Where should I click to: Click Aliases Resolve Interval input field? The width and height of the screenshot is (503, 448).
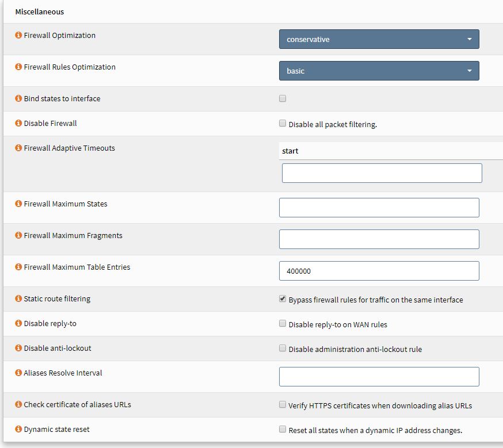(379, 377)
